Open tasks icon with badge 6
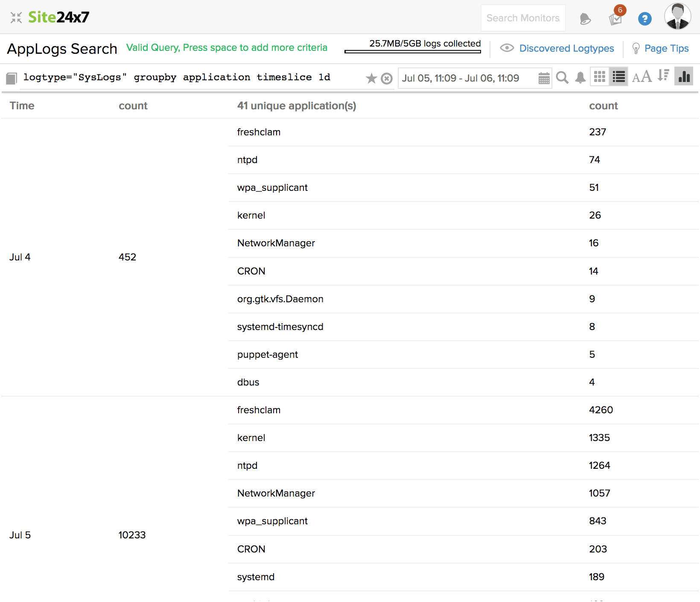Screen dimensions: 700x602 coord(615,19)
